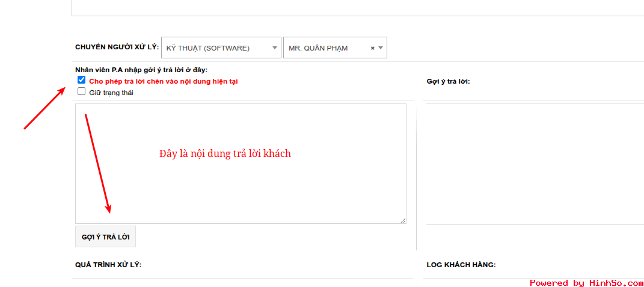Grab the reply textarea resize handle
This screenshot has width=644, height=287.
[403, 220]
